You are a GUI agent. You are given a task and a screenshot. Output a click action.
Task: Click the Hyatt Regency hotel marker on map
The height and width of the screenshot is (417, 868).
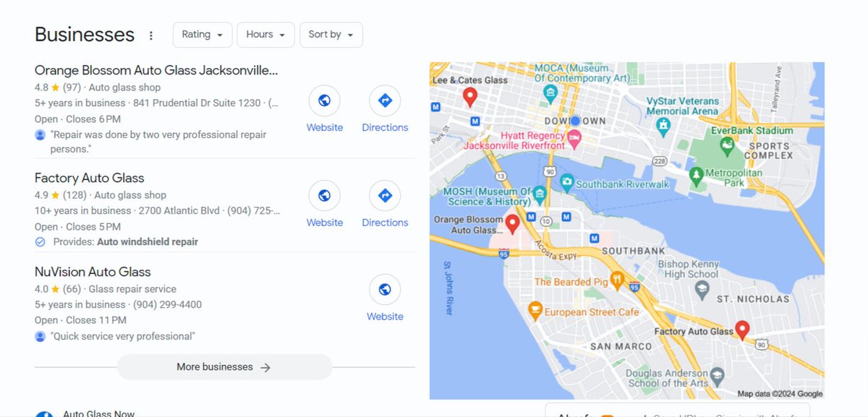(x=575, y=137)
